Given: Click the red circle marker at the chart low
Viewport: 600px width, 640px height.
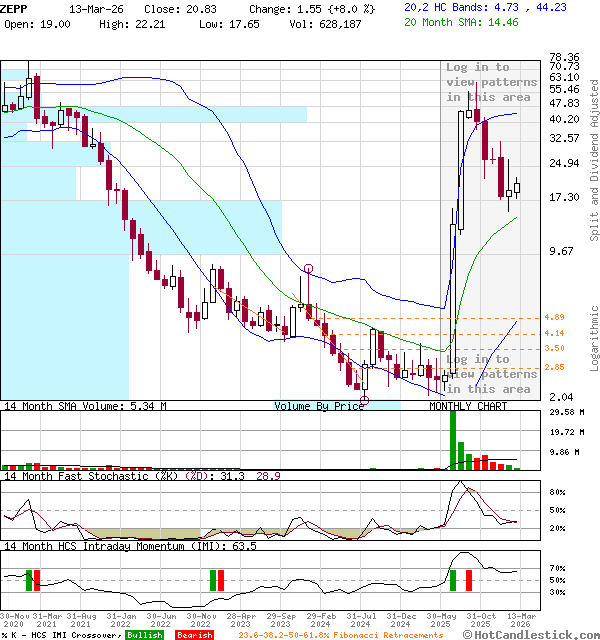Looking at the screenshot, I should pos(364,400).
